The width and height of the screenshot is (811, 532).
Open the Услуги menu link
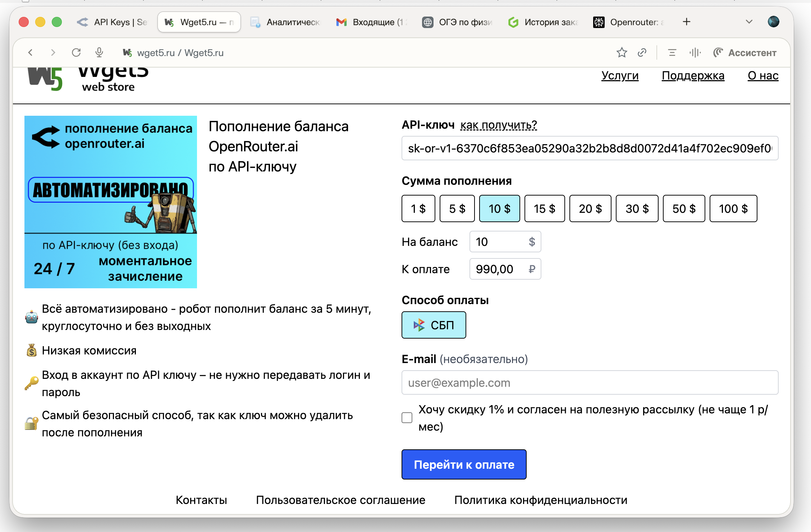click(x=620, y=75)
